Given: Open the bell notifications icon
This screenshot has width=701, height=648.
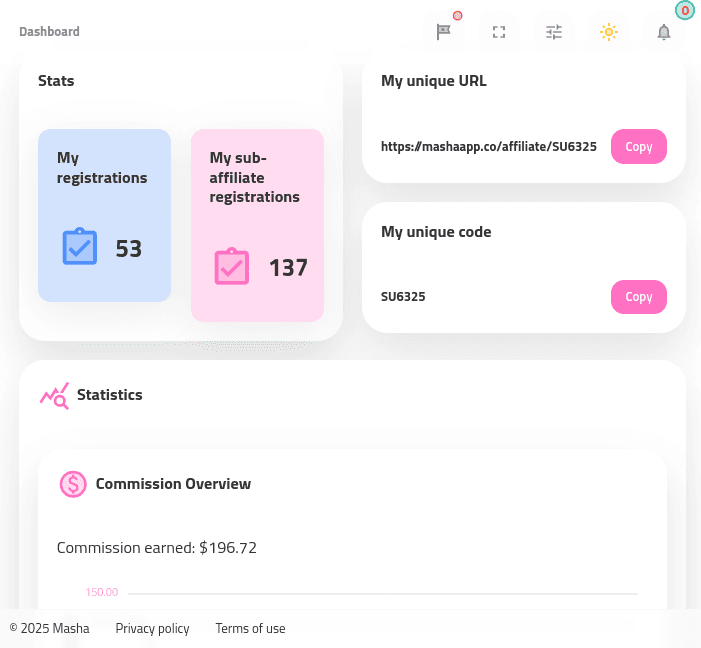Looking at the screenshot, I should [x=663, y=32].
